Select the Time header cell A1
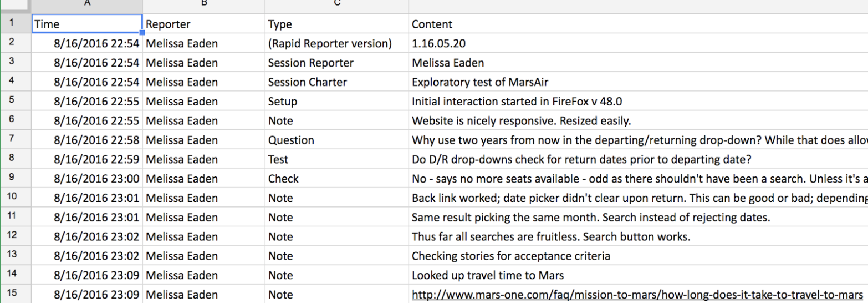The height and width of the screenshot is (303, 868). (x=87, y=24)
